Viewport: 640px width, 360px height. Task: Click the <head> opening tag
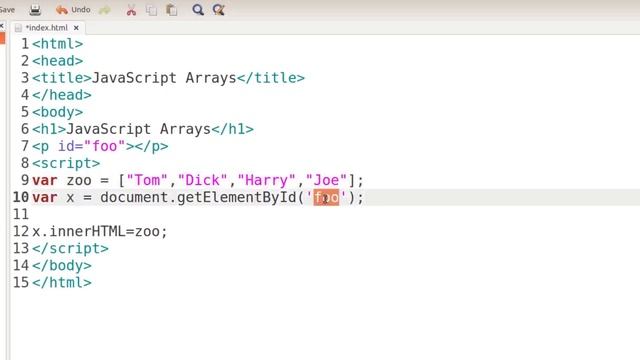coord(58,61)
